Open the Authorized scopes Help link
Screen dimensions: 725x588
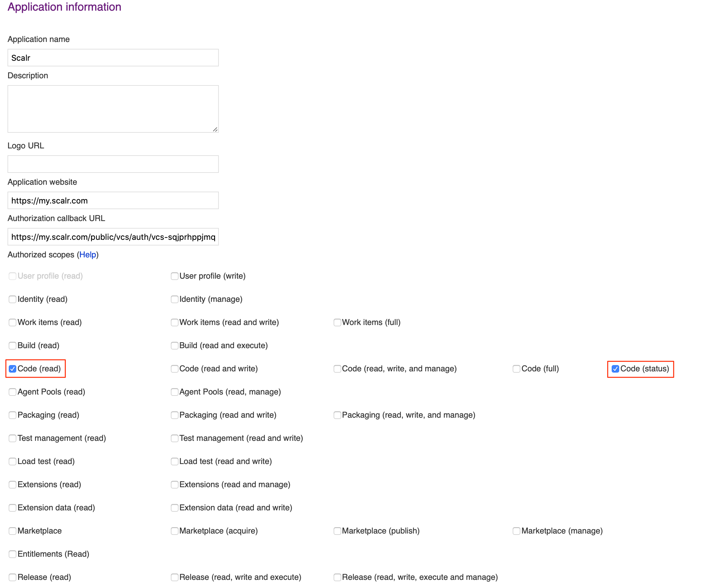(88, 255)
